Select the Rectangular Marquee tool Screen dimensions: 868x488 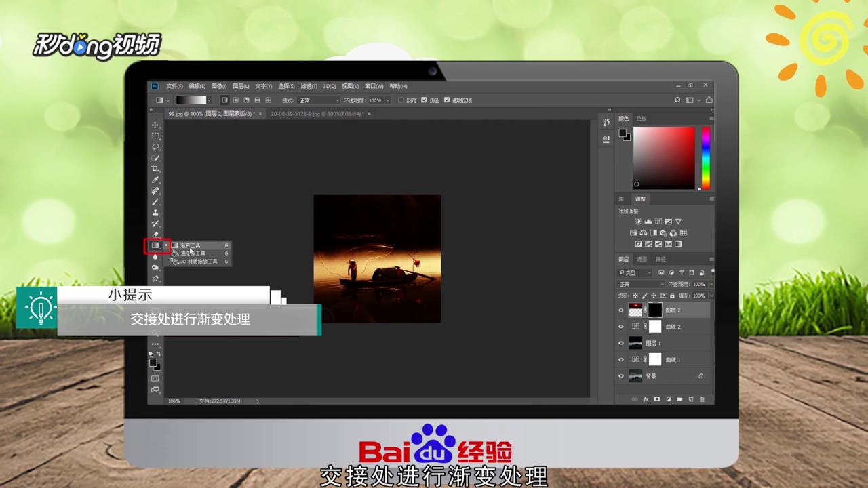[155, 136]
